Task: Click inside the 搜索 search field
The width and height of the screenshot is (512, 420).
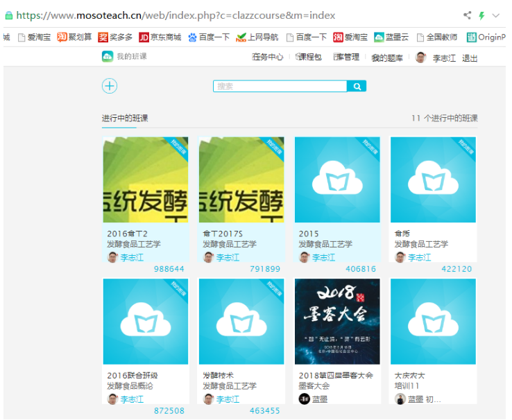Action: pos(280,87)
